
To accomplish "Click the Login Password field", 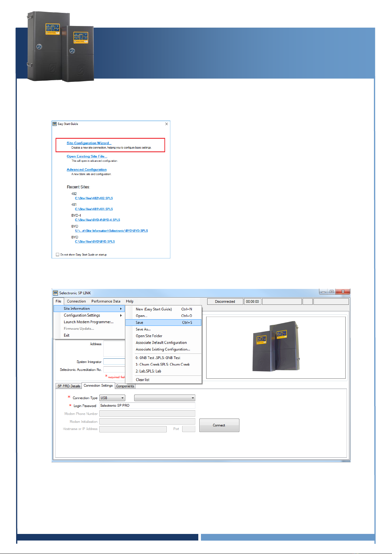I will point(147,406).
